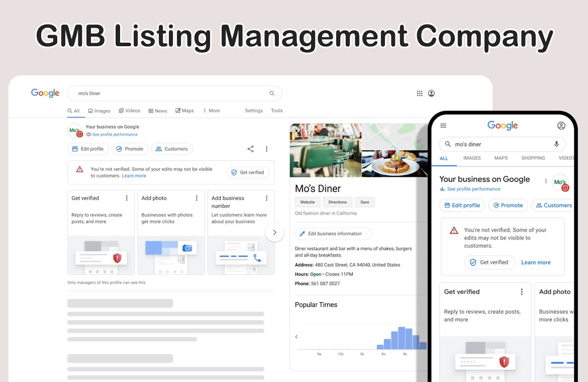Viewport: 588px width, 382px height.
Task: Click the Google logo in desktop view
Action: 45,93
